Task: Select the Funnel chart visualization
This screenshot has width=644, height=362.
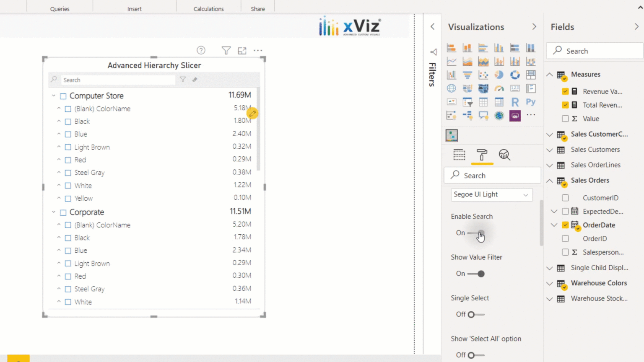Action: coord(467,75)
